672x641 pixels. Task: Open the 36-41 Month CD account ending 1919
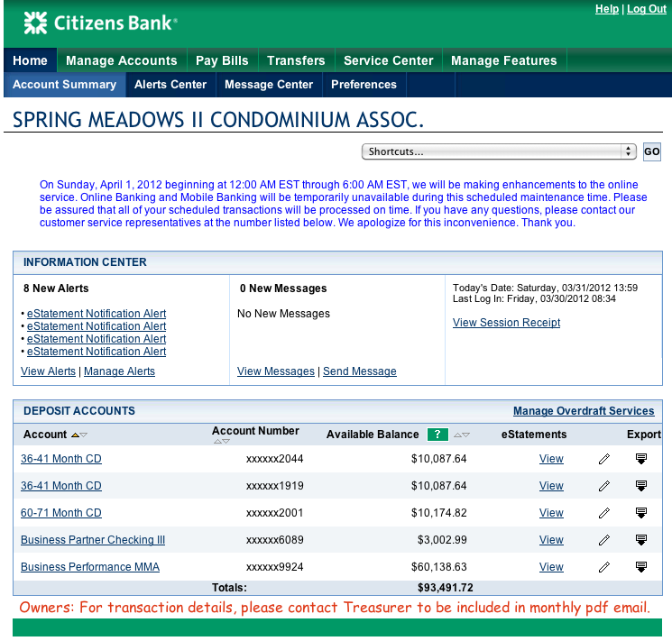[x=61, y=486]
